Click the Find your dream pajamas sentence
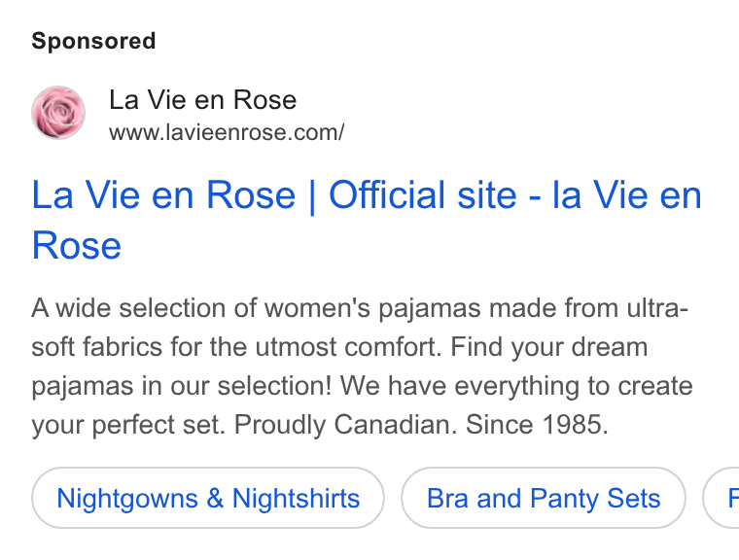The image size is (739, 560). click(x=339, y=367)
